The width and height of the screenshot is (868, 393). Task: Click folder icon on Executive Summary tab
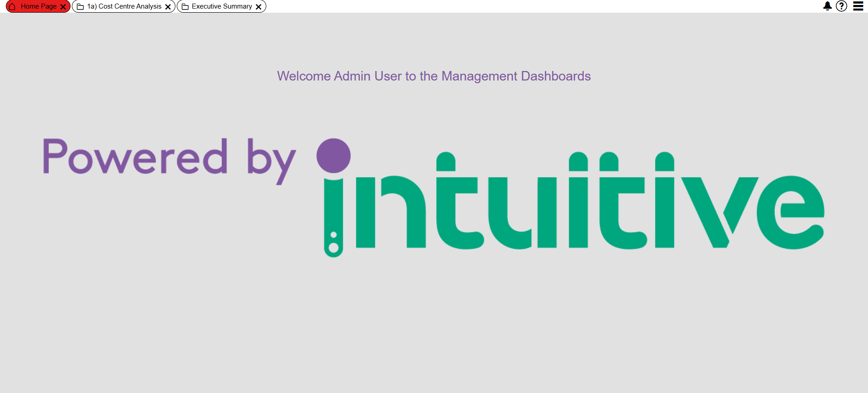pos(185,7)
